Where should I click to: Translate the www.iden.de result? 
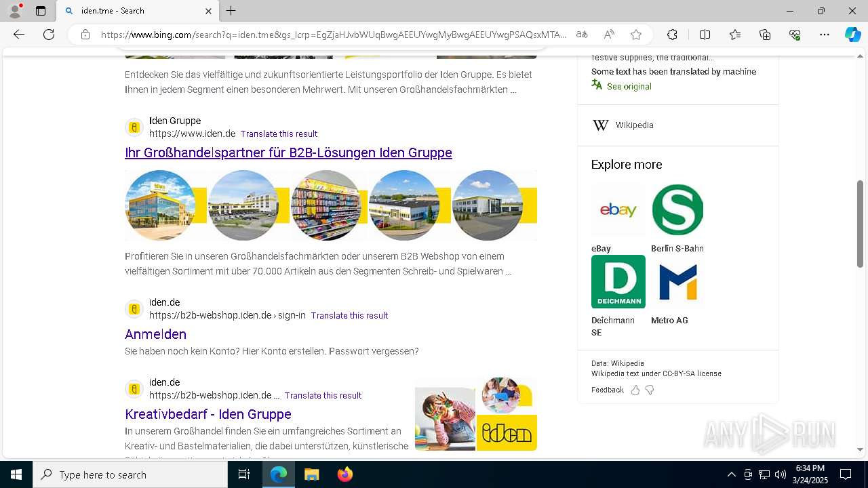[x=279, y=134]
